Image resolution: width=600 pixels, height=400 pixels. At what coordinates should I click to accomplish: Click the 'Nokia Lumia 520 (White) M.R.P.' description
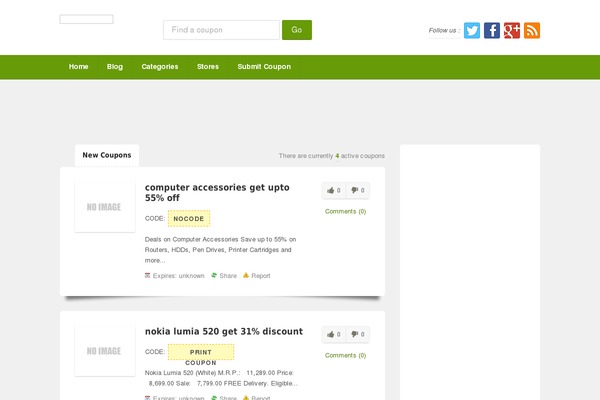221,378
